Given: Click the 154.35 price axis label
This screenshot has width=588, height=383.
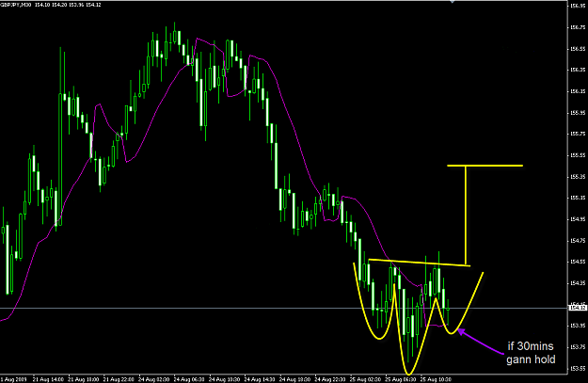Looking at the screenshot, I should point(578,283).
